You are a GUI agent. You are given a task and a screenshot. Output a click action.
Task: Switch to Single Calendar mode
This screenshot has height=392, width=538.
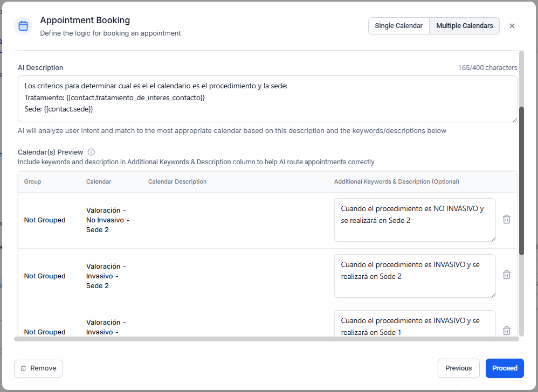[x=398, y=26]
